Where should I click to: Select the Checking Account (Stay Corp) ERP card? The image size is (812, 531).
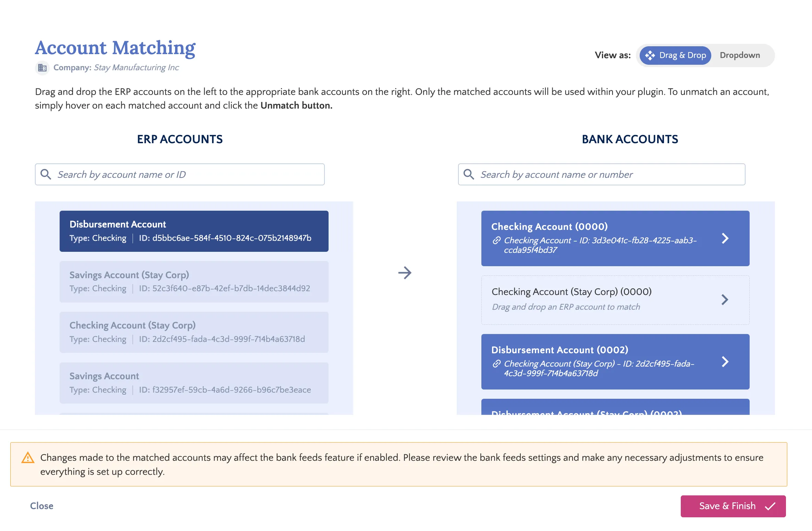click(x=194, y=332)
